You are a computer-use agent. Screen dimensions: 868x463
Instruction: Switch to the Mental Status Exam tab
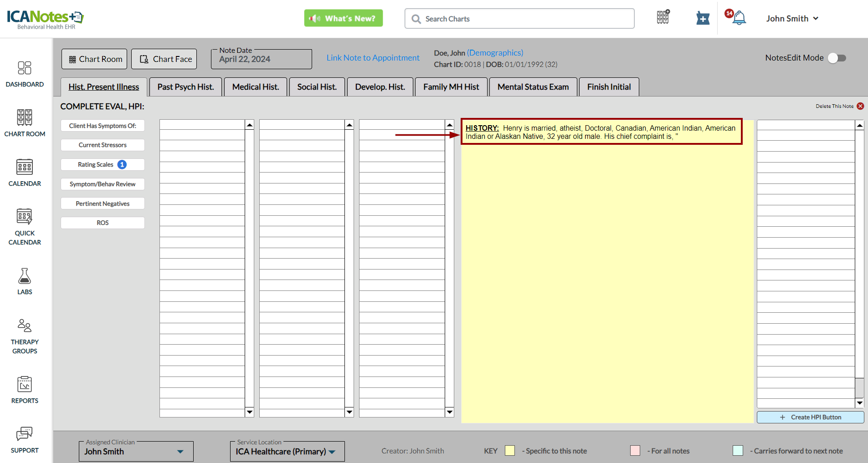coord(533,87)
